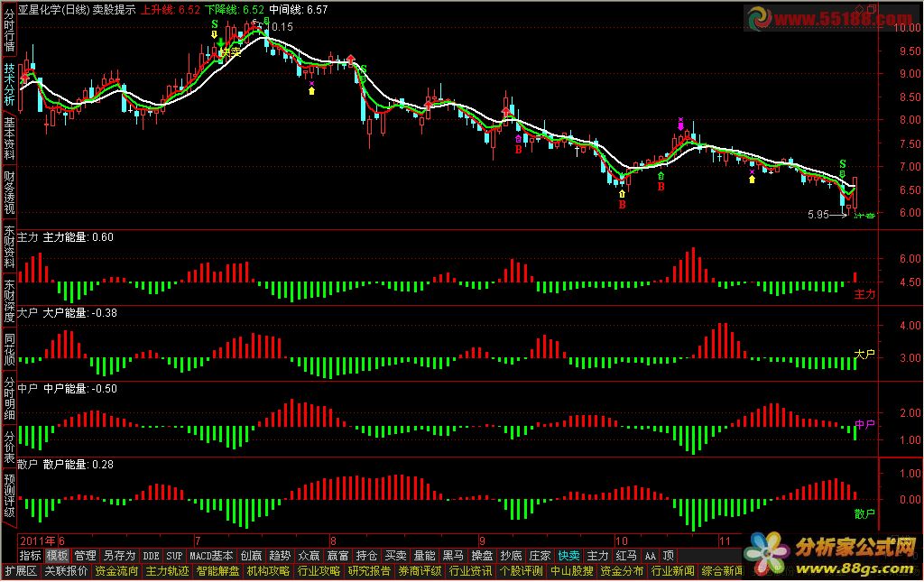Select the 券商评级 tab
The width and height of the screenshot is (924, 582).
pos(420,571)
